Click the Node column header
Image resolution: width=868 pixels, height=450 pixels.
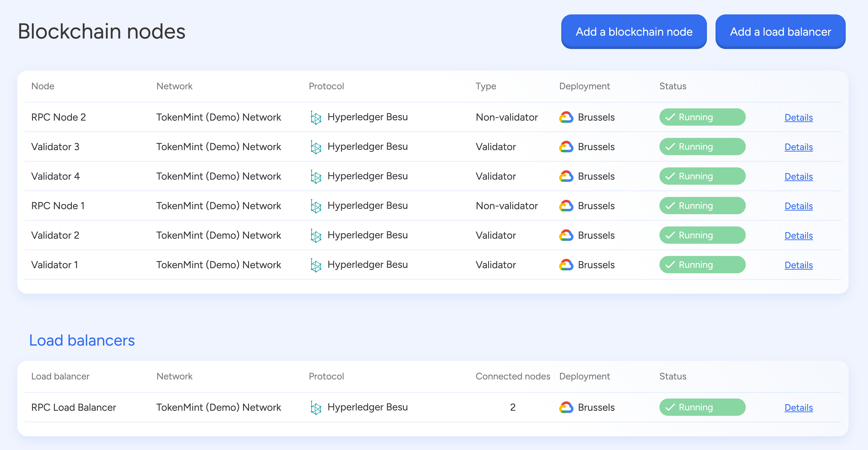(43, 86)
